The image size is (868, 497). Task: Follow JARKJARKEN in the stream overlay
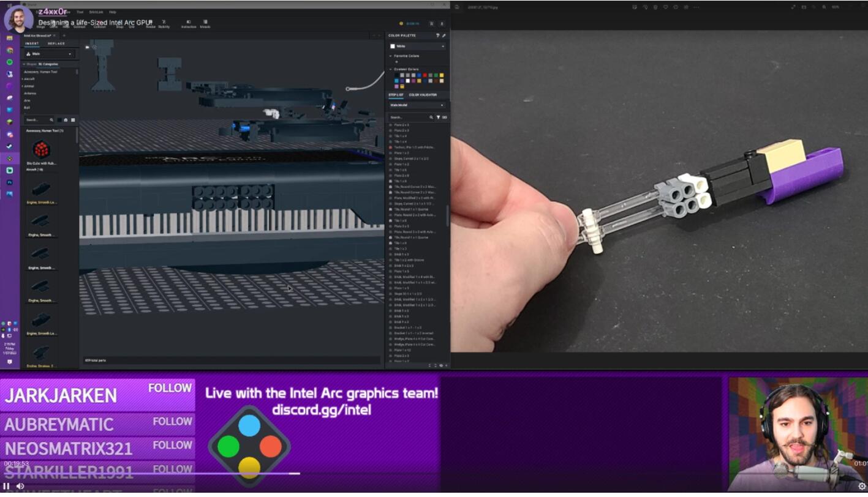[170, 388]
